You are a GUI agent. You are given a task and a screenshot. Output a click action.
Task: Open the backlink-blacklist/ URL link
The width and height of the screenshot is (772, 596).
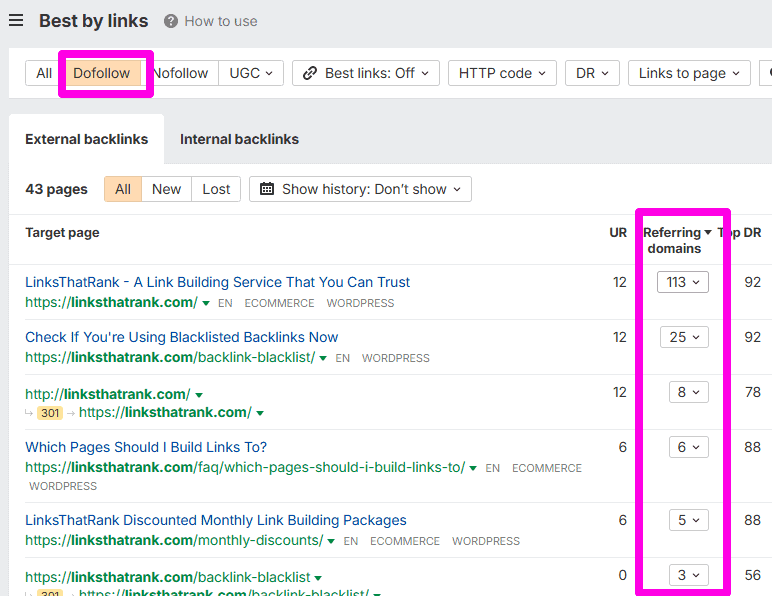170,357
